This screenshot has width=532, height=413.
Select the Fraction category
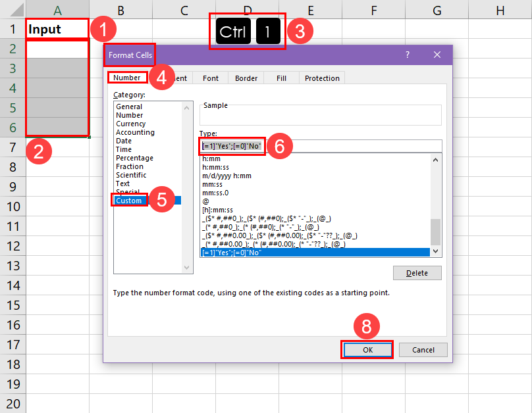tap(130, 166)
